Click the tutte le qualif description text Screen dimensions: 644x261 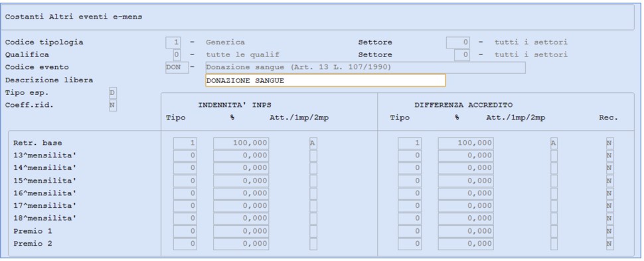coord(243,54)
